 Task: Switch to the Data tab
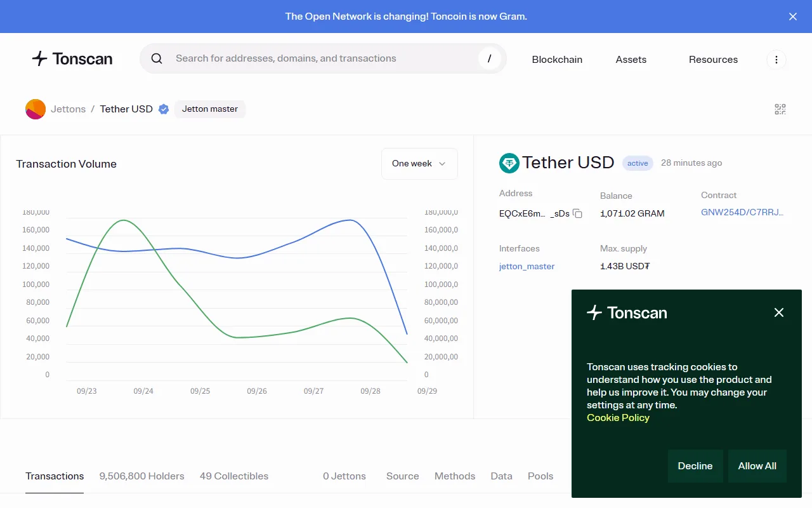(501, 476)
